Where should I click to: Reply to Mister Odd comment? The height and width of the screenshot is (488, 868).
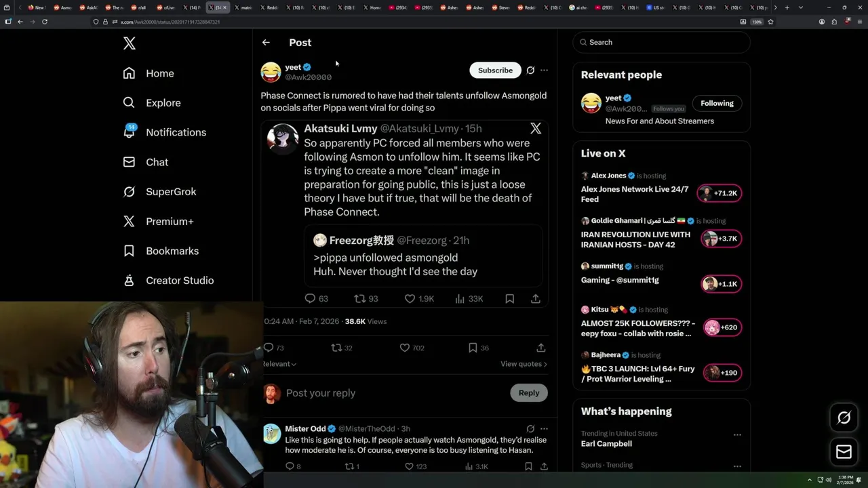[x=293, y=466]
